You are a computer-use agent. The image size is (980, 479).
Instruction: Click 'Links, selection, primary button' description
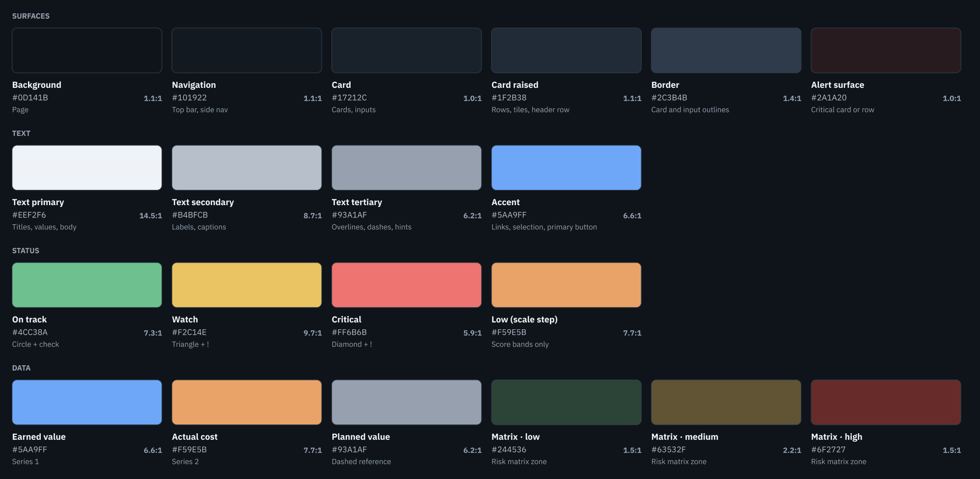(544, 227)
